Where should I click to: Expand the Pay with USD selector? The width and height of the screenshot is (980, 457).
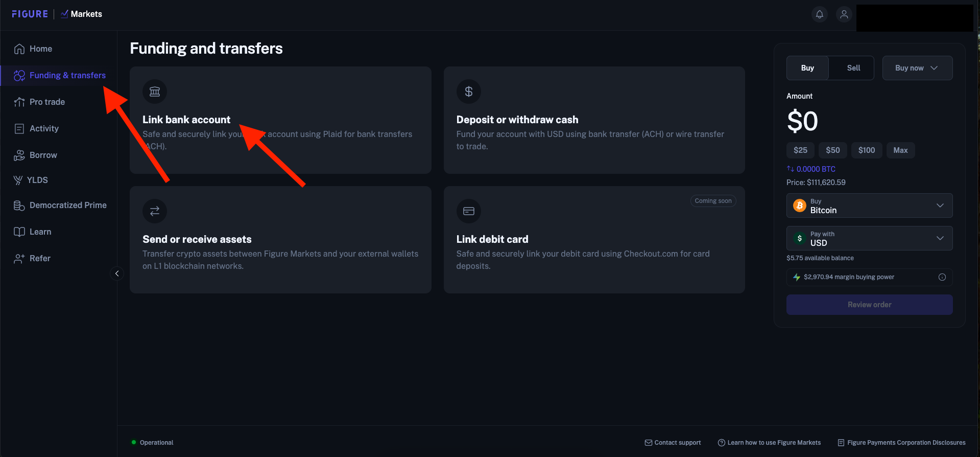870,238
